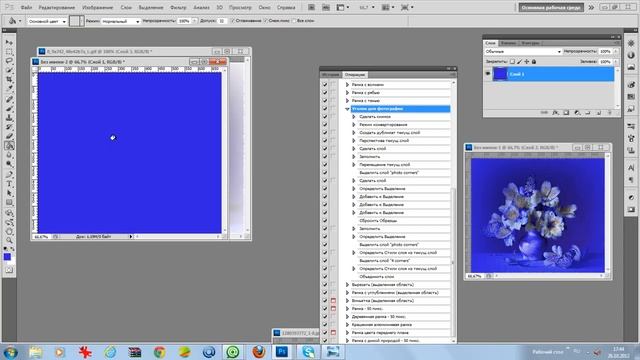This screenshot has height=360, width=640.
Task: Open the Фильтр menu
Action: coord(178,7)
